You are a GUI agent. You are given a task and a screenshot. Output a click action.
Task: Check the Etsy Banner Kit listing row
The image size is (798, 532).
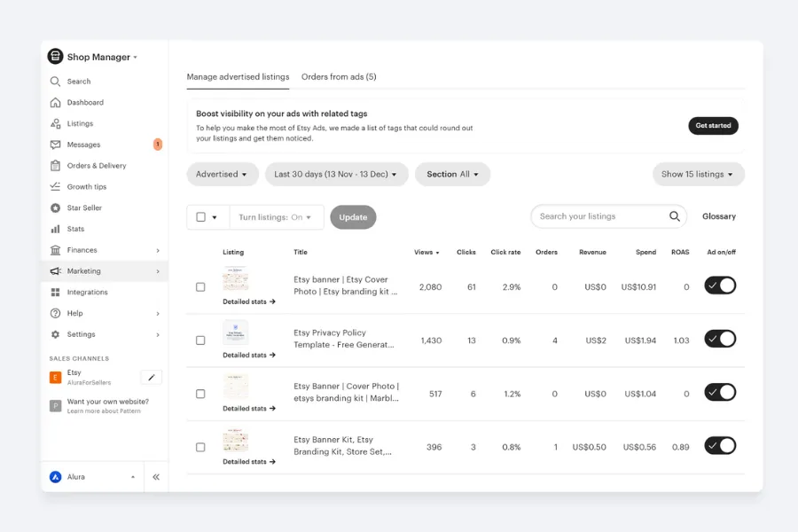tap(200, 448)
